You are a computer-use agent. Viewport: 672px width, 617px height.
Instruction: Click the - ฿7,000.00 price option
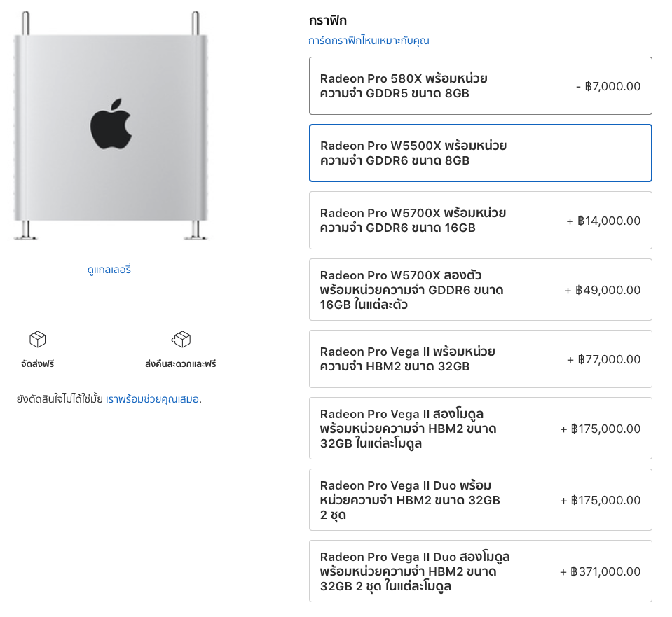pos(608,86)
